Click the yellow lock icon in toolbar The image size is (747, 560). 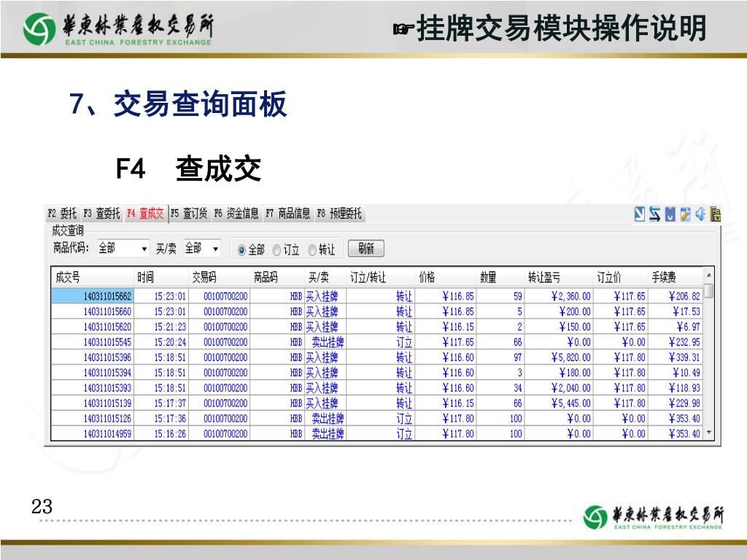(x=716, y=214)
